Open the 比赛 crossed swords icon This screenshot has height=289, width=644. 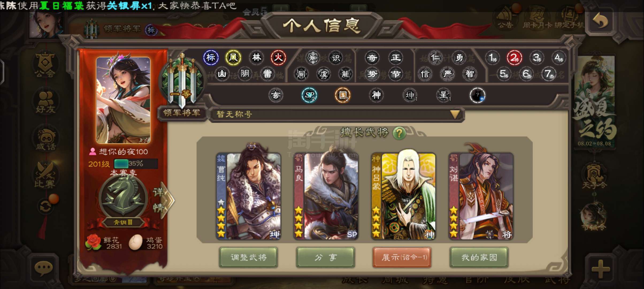click(x=45, y=174)
